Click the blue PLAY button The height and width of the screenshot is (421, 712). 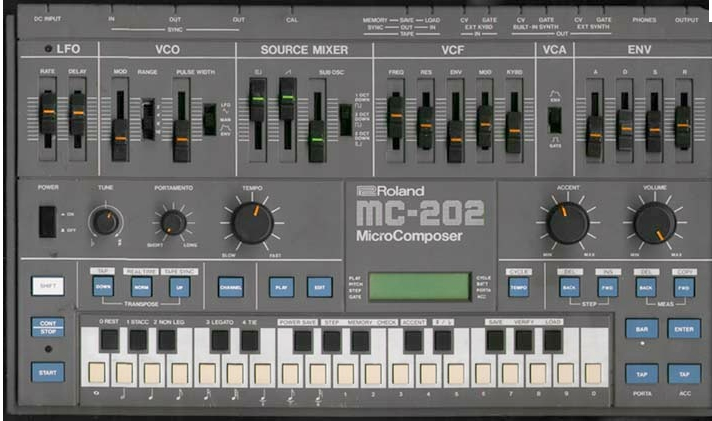pyautogui.click(x=282, y=287)
